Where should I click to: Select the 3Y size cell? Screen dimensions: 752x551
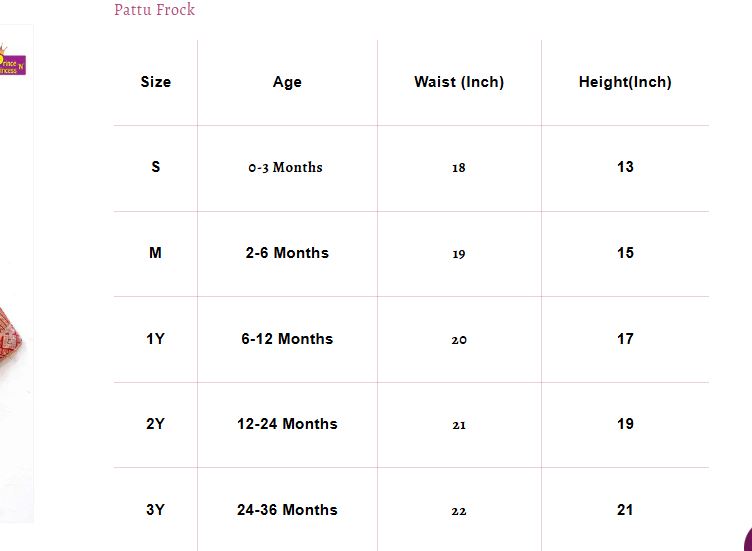(155, 510)
